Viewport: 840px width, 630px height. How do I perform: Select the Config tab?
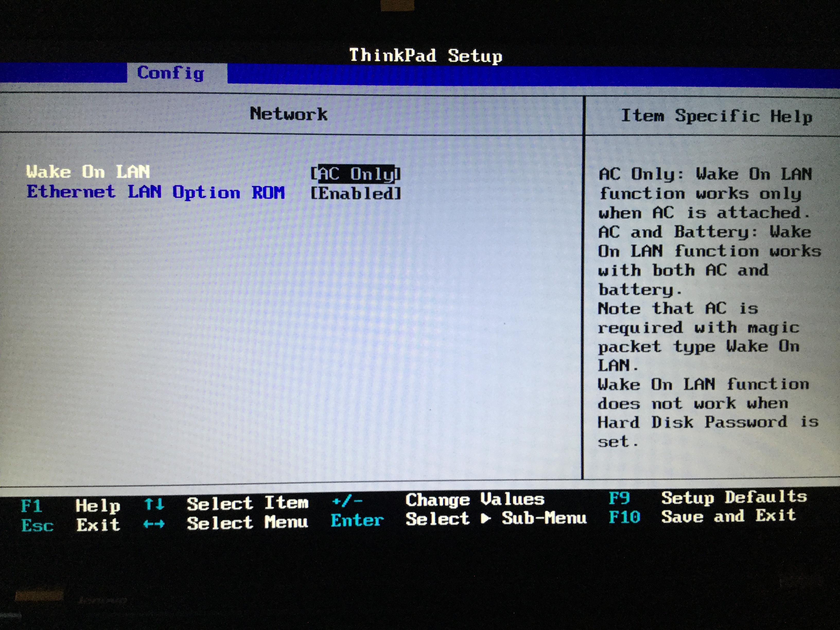tap(171, 73)
